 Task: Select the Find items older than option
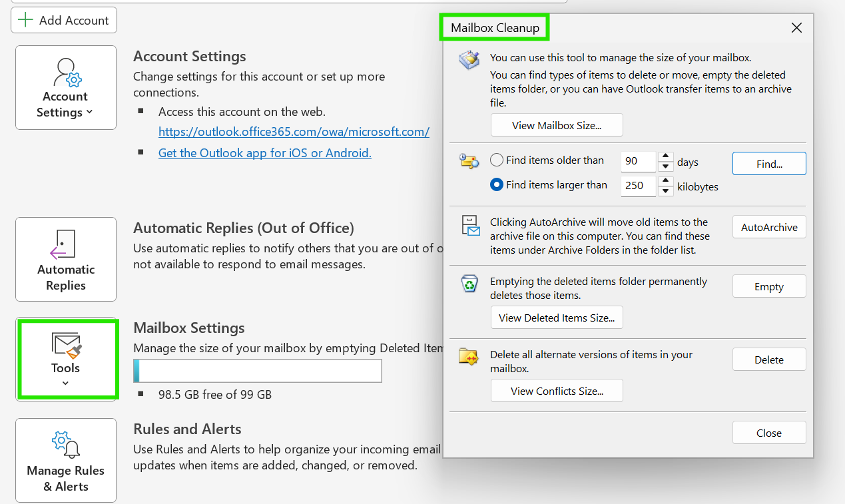[x=496, y=160]
